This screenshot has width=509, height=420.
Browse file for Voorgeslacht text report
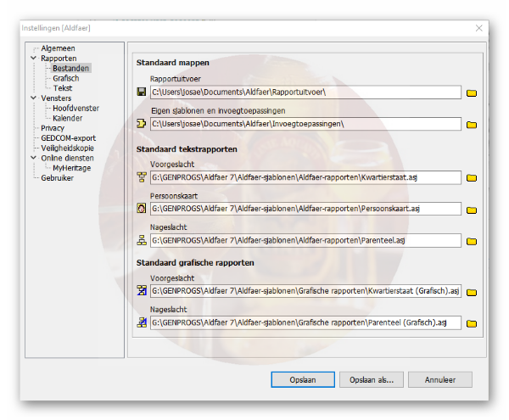(x=473, y=178)
